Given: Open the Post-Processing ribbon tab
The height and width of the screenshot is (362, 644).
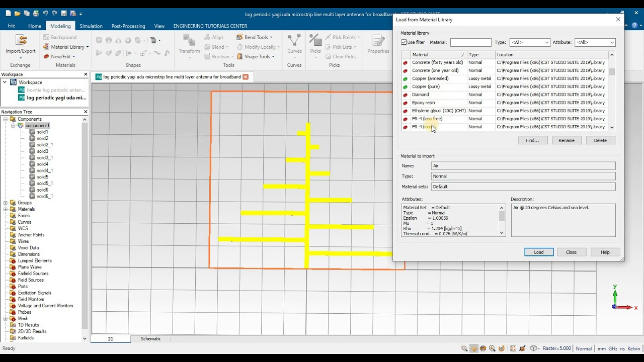Looking at the screenshot, I should [x=128, y=26].
